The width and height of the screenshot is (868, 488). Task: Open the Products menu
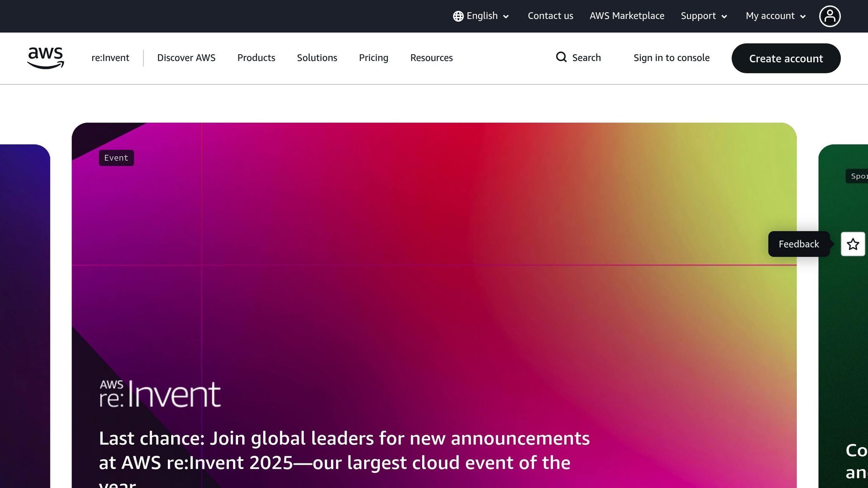(256, 58)
